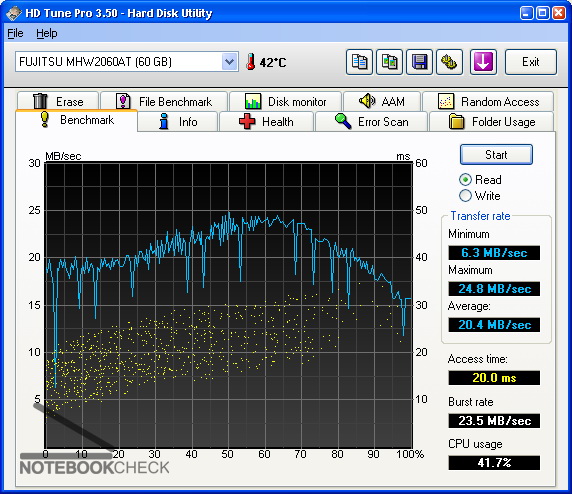The width and height of the screenshot is (572, 494).
Task: Click the purple down-arrow minimize-to-tray icon
Action: pos(483,62)
